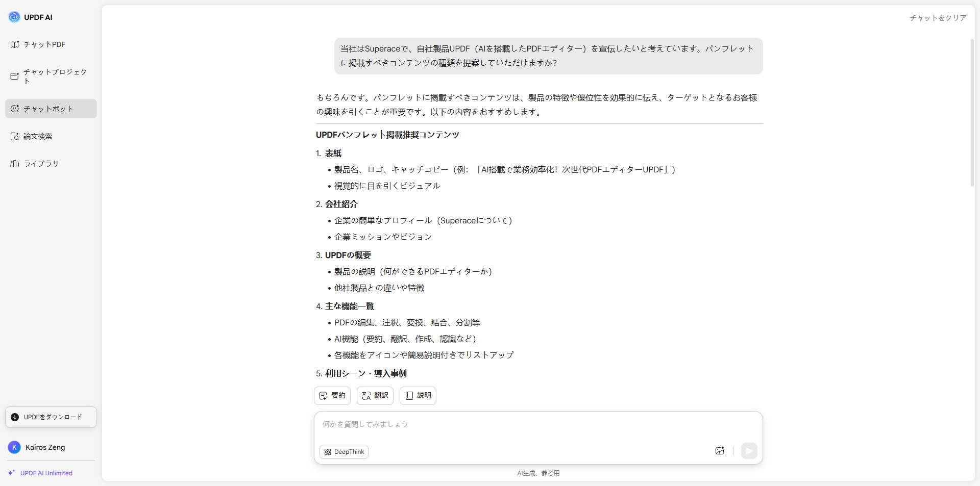Click the ライブラリ books icon
The width and height of the screenshot is (980, 486).
point(15,164)
